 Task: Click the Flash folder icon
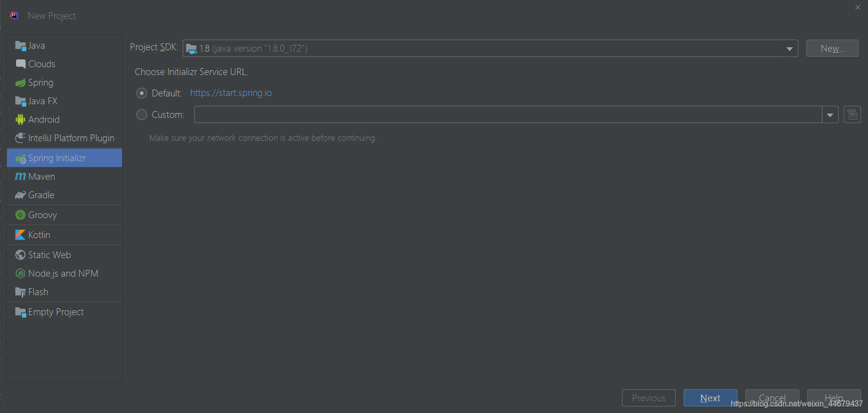pos(20,292)
